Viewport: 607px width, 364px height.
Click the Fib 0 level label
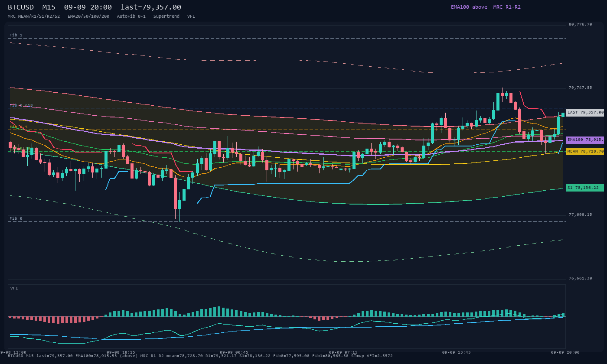coord(16,218)
